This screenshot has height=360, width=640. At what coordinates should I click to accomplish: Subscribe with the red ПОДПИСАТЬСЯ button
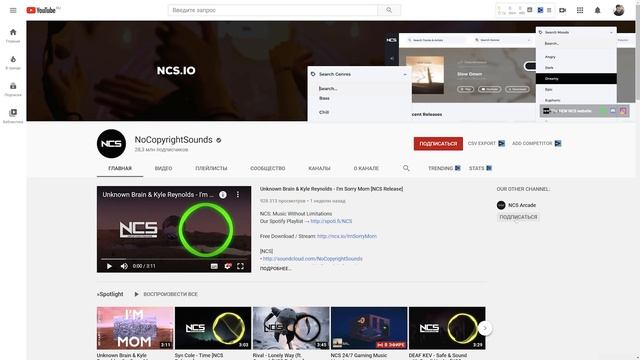click(x=438, y=144)
